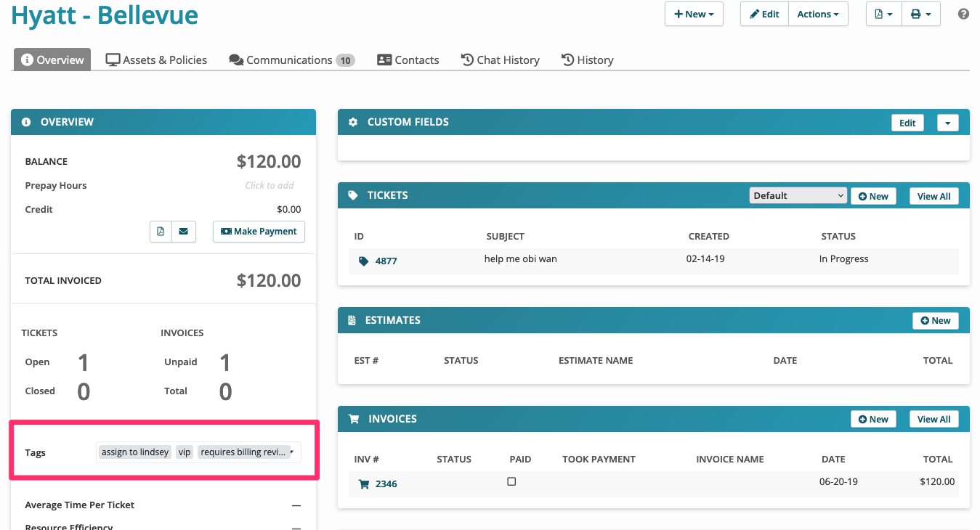Create a new ticket

point(873,196)
